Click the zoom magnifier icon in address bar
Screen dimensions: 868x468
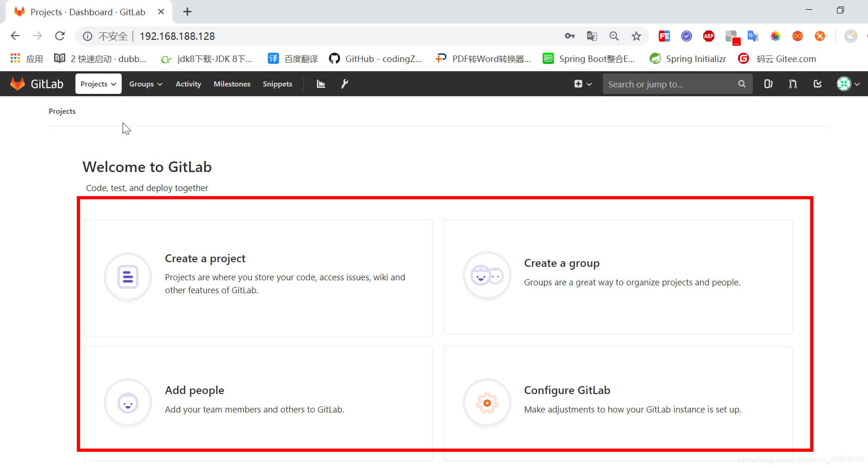click(x=614, y=36)
